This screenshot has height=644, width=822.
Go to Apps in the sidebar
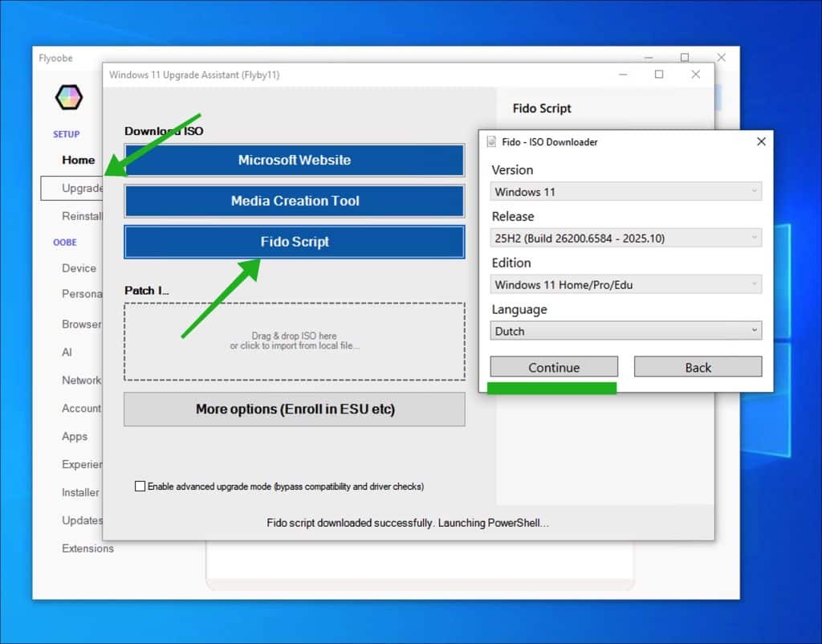(x=75, y=437)
